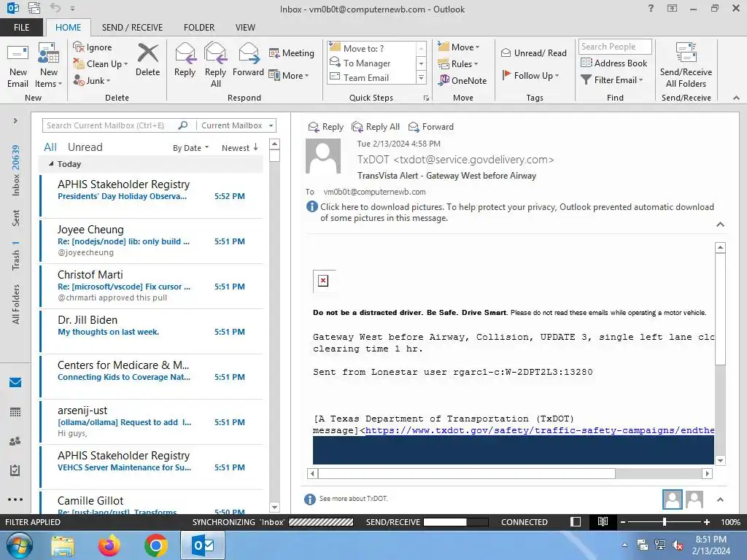Open the By Date arrangement dropdown
747x560 pixels.
click(190, 147)
